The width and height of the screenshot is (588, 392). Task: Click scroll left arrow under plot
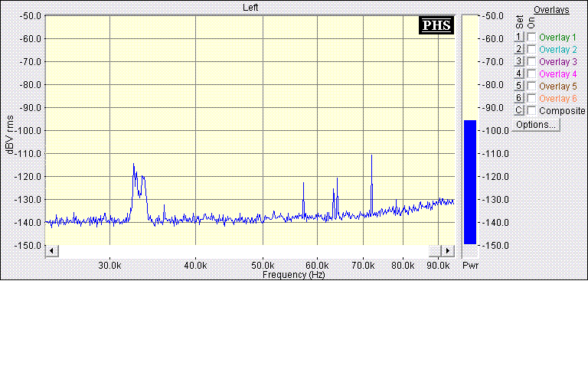(x=52, y=250)
